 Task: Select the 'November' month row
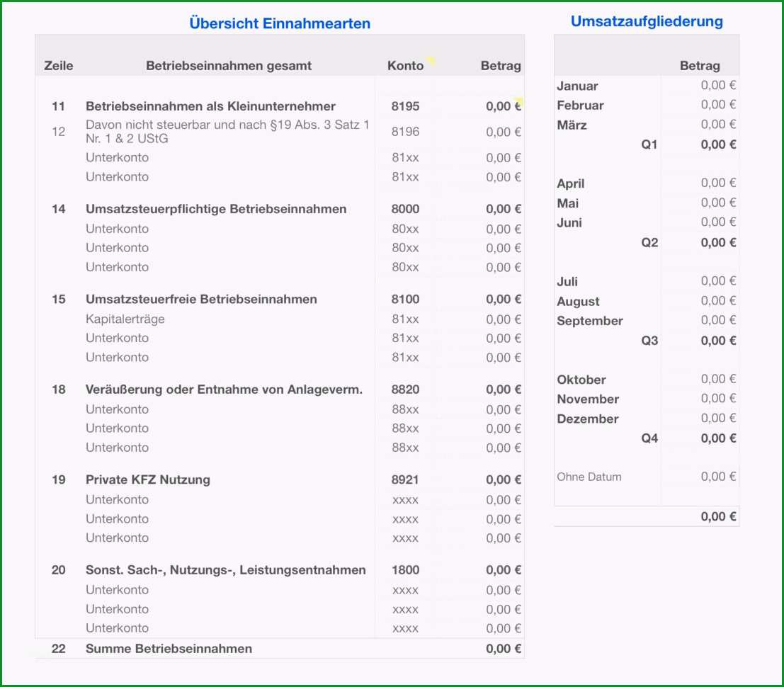point(647,399)
